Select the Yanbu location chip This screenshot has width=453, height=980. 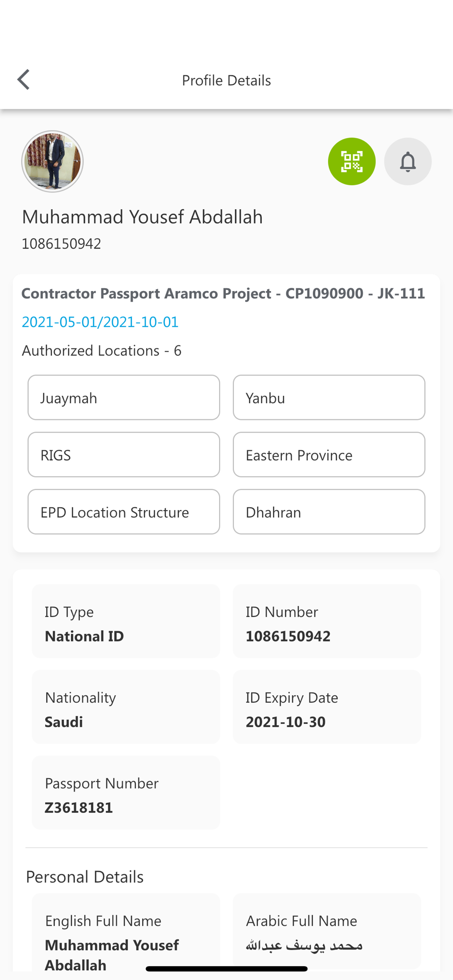(328, 397)
